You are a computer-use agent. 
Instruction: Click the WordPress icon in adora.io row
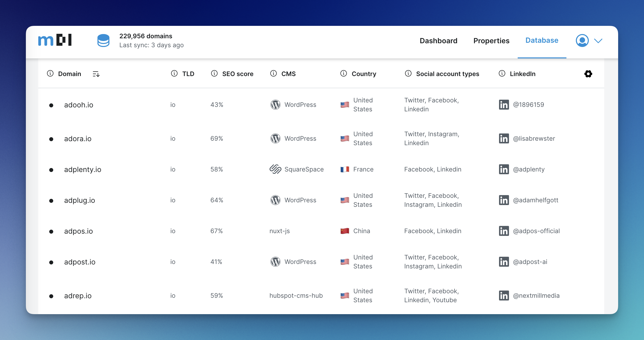tap(275, 138)
